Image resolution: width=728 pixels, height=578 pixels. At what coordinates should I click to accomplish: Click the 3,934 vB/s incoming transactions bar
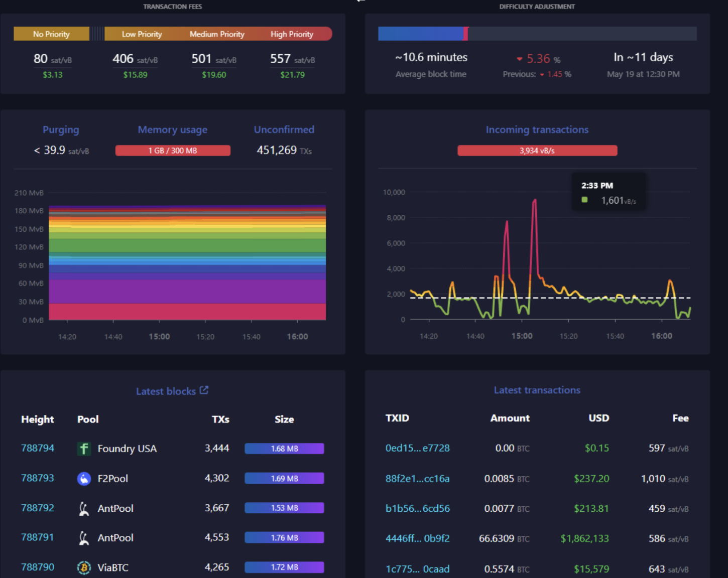tap(537, 151)
